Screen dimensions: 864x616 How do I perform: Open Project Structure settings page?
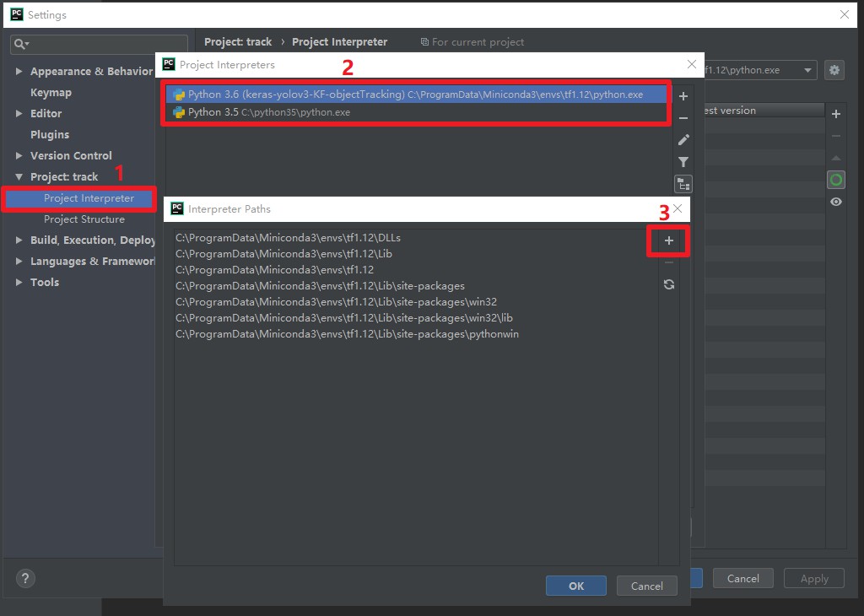(84, 219)
